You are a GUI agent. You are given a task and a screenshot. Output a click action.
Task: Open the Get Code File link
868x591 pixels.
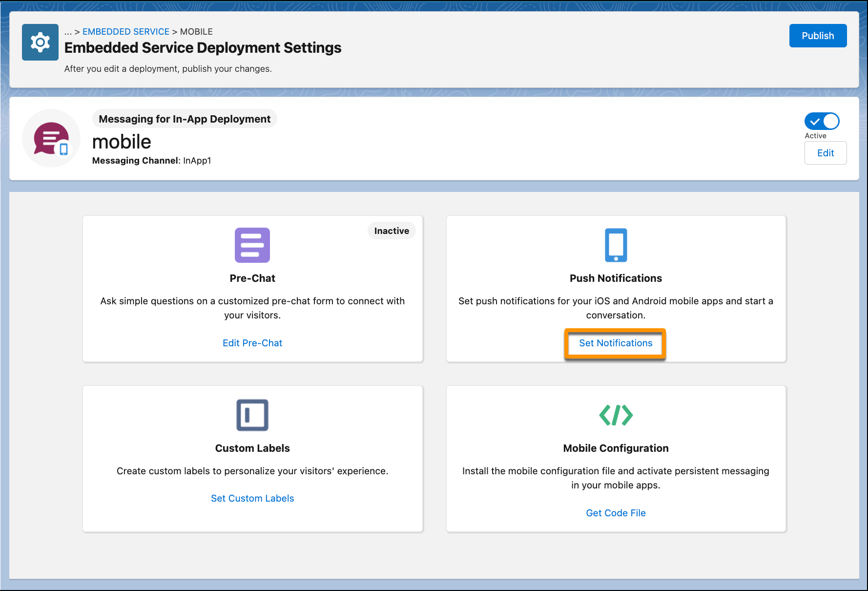click(x=616, y=513)
